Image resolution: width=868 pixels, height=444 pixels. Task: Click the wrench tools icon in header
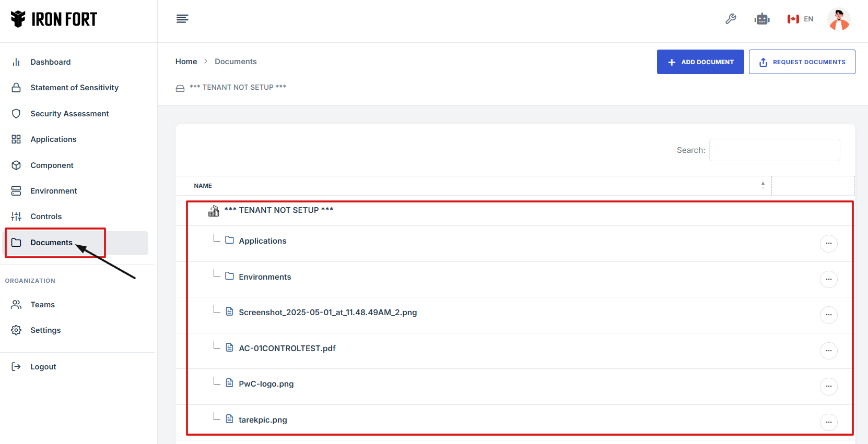731,19
